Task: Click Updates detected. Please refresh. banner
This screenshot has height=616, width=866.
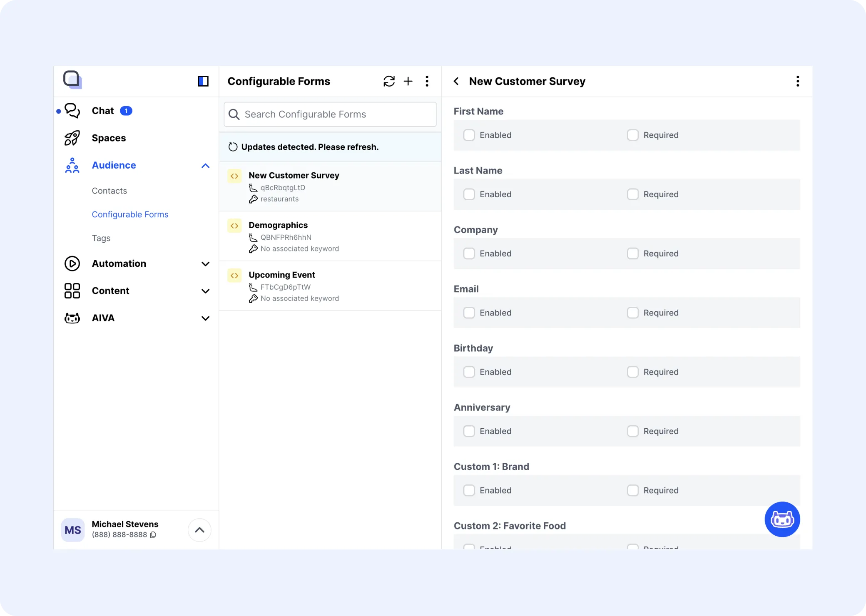Action: pyautogui.click(x=330, y=147)
